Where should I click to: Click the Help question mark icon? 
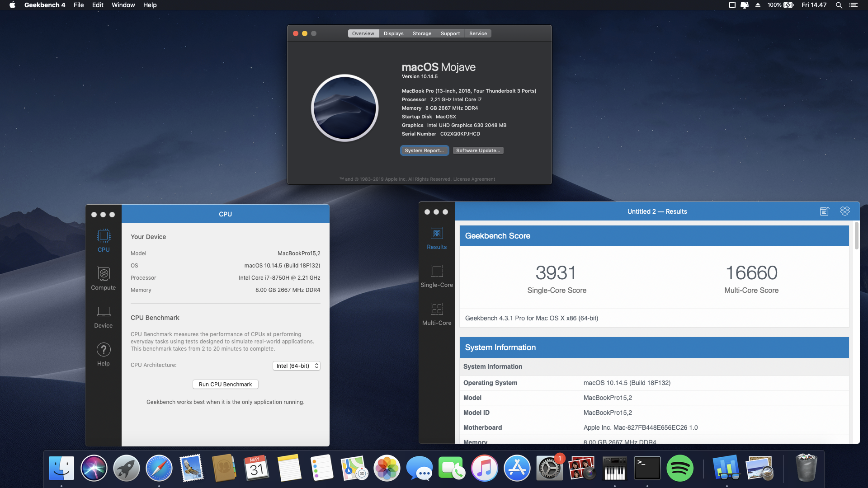tap(104, 350)
